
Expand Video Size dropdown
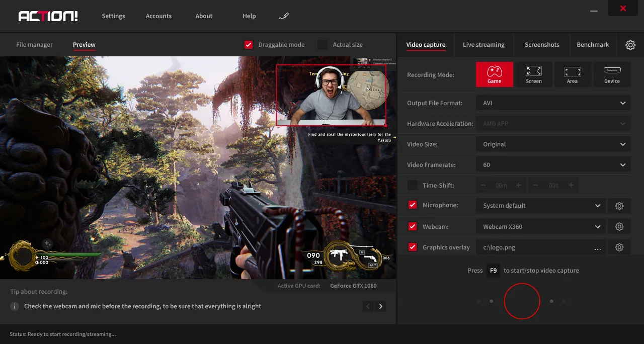pyautogui.click(x=553, y=144)
